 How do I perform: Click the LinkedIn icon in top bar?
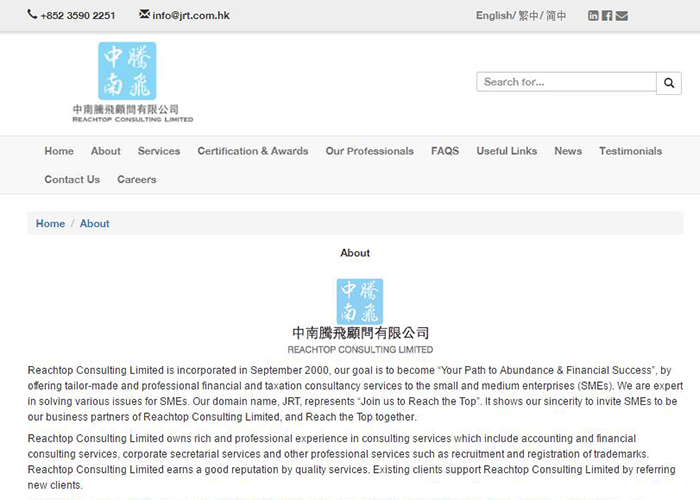click(x=594, y=16)
